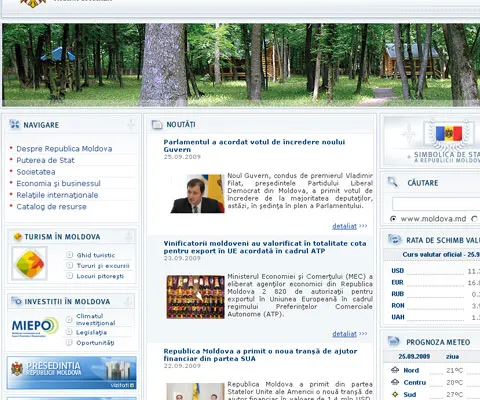Click the Nord weather icon
This screenshot has height=400, width=480.
[x=395, y=370]
